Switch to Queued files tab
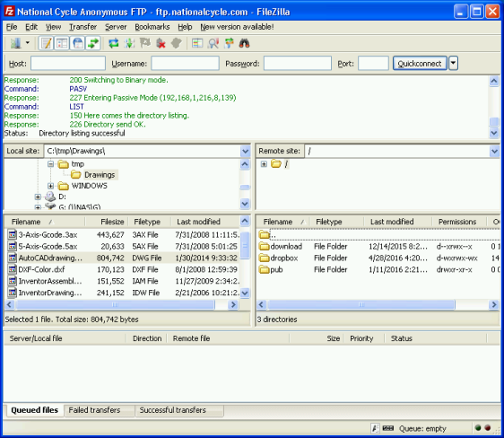 34,410
